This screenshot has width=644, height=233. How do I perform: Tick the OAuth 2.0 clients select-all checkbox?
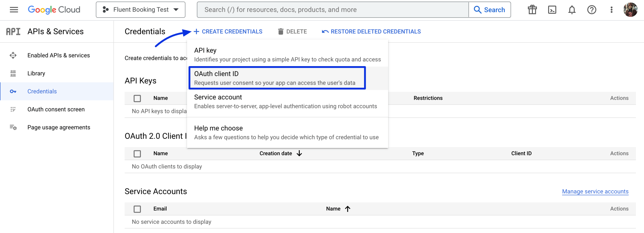point(137,154)
